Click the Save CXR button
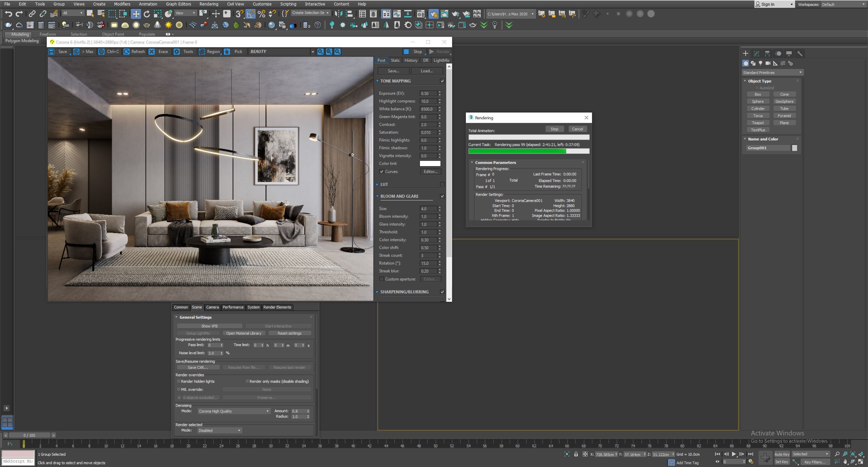The image size is (868, 467). [198, 367]
